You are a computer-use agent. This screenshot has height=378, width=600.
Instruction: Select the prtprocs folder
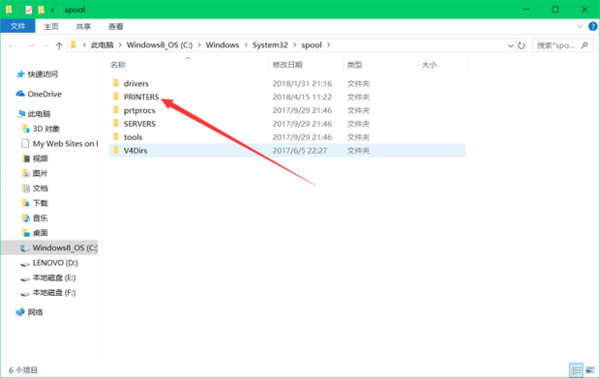[287, 110]
